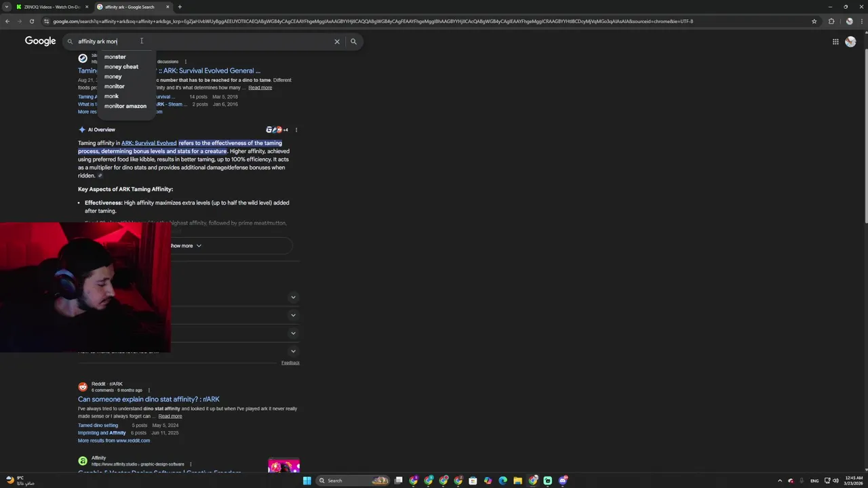
Task: Switch input language via ENG indicator
Action: click(814, 481)
